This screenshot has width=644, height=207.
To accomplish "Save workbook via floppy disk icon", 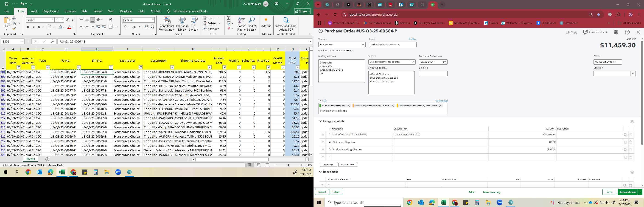I will click(x=6, y=4).
